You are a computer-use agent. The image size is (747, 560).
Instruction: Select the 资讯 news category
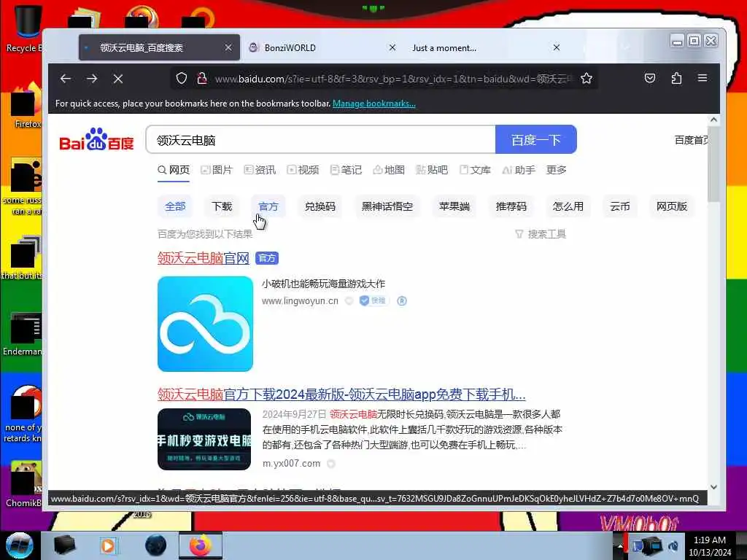point(260,170)
